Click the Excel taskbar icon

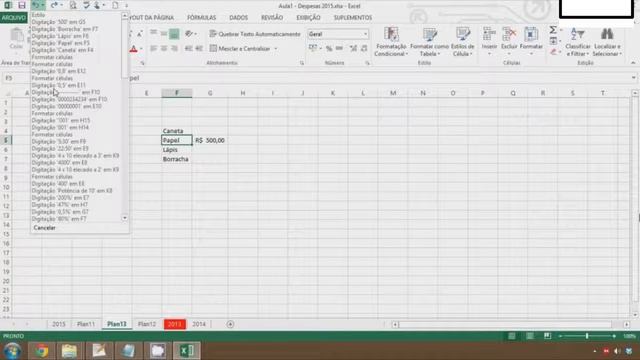pyautogui.click(x=187, y=351)
